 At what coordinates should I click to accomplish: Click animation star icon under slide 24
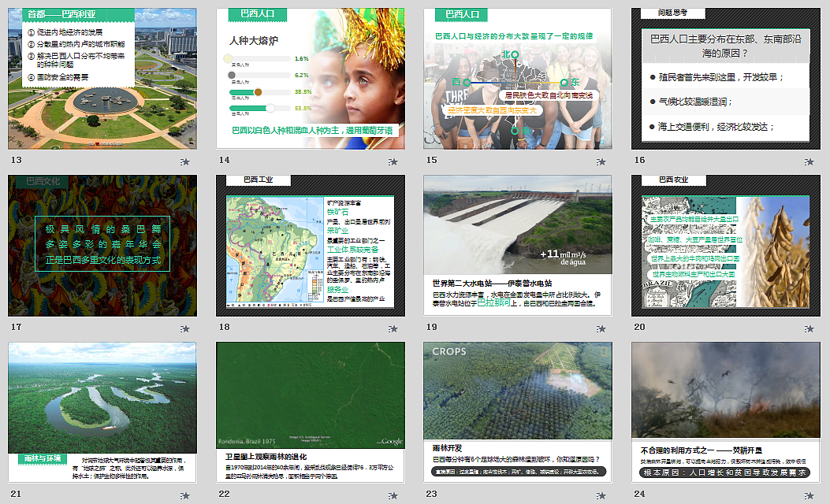(809, 495)
